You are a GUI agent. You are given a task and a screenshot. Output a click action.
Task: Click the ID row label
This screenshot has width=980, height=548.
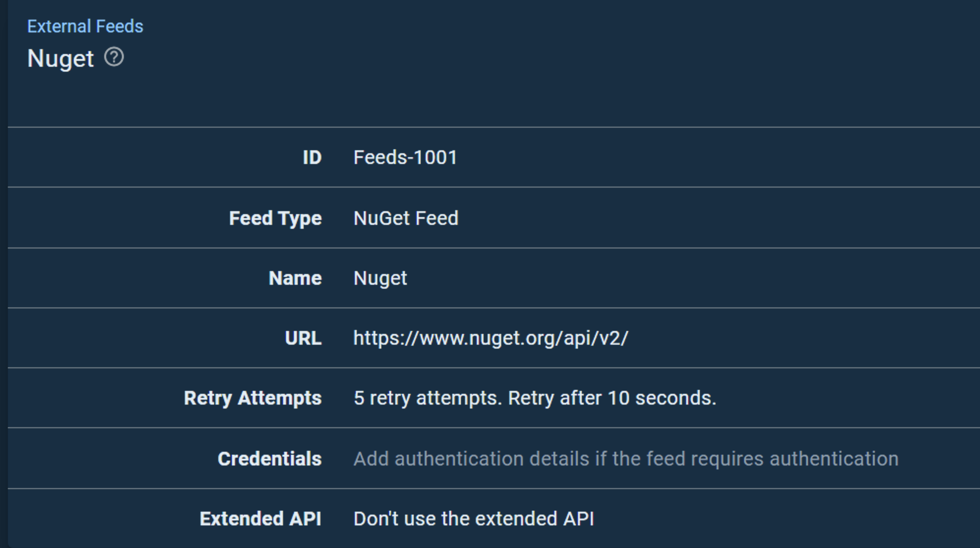click(x=312, y=158)
